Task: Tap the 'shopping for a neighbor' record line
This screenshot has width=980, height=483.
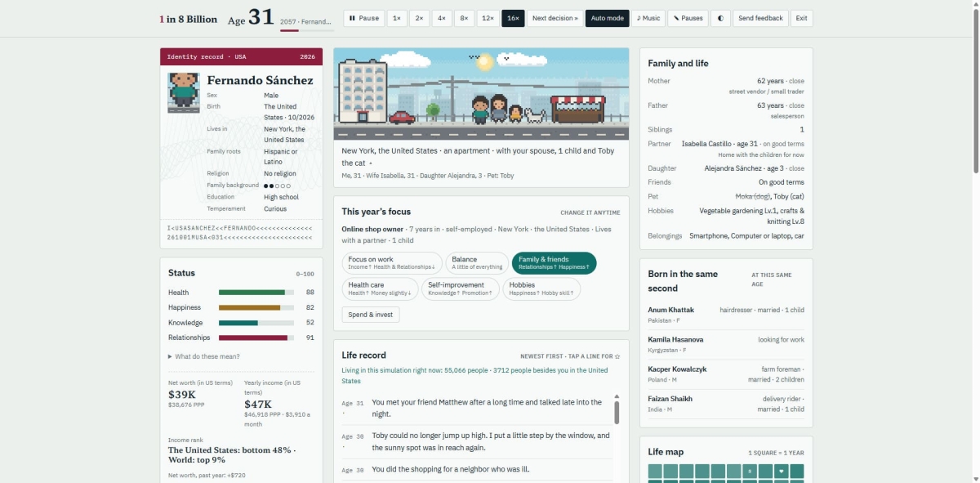Action: (x=478, y=470)
